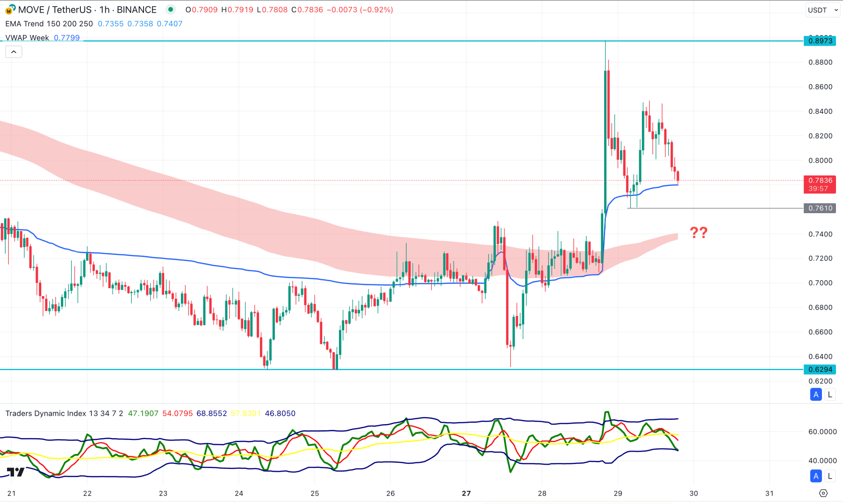Toggle log scale L on main price axis
The image size is (843, 504).
(x=830, y=394)
